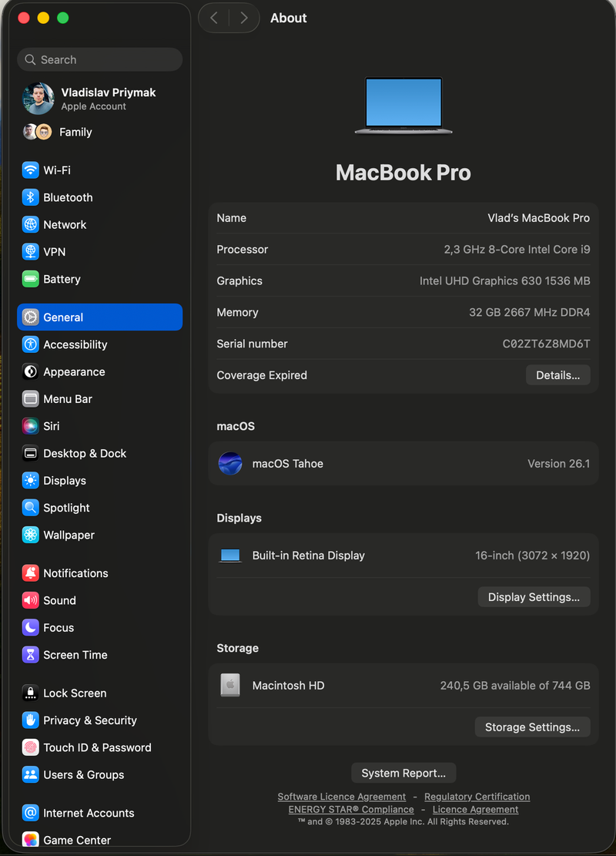The width and height of the screenshot is (616, 856).
Task: Click the VPN icon
Action: tap(31, 252)
